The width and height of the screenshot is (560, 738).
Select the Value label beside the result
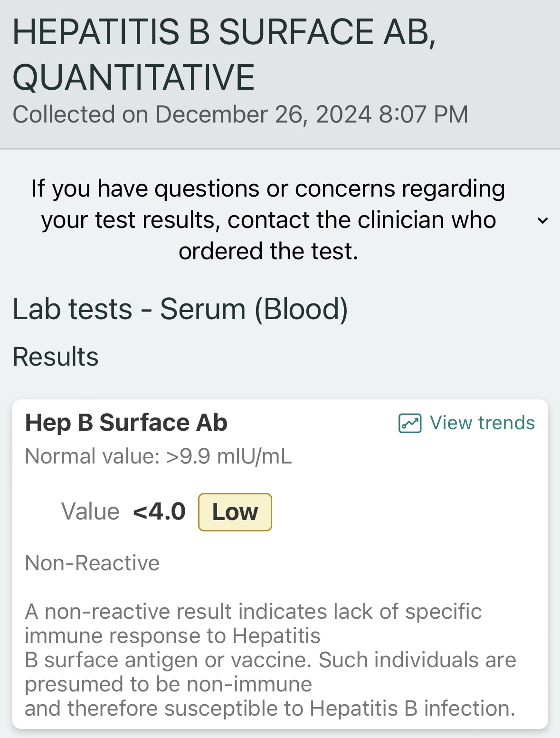click(x=90, y=512)
